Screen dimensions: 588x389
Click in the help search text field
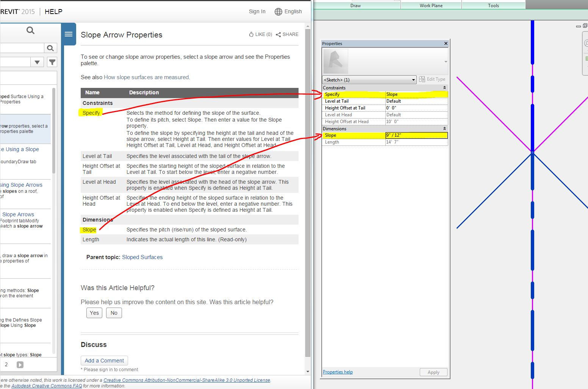tap(22, 48)
